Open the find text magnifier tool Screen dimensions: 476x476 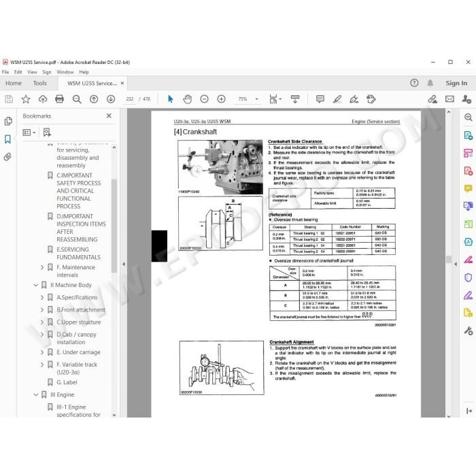point(77,99)
